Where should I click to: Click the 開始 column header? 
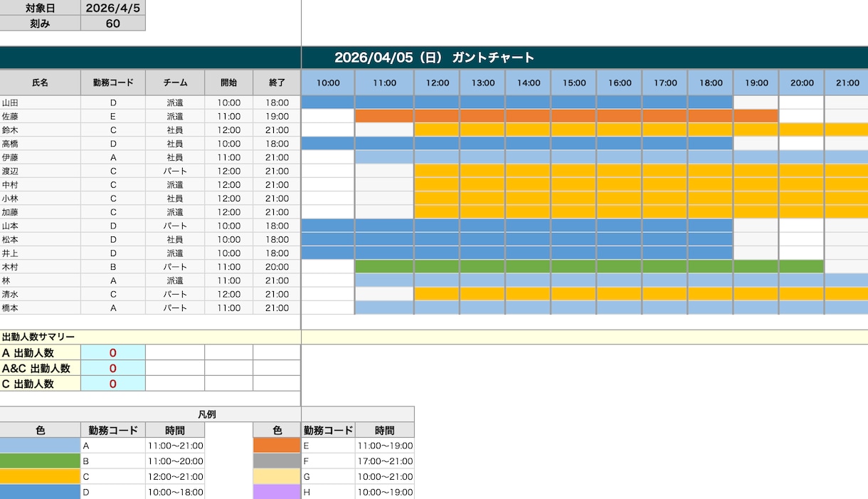(x=229, y=83)
